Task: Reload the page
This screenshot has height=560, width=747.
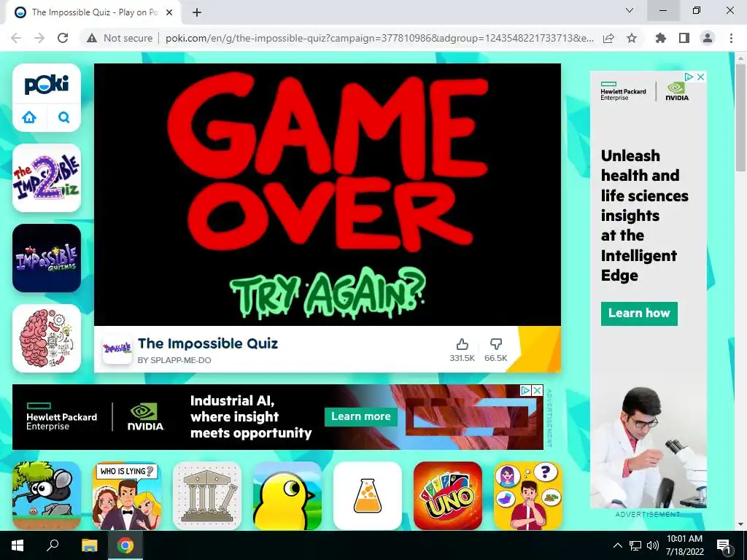Action: point(63,38)
